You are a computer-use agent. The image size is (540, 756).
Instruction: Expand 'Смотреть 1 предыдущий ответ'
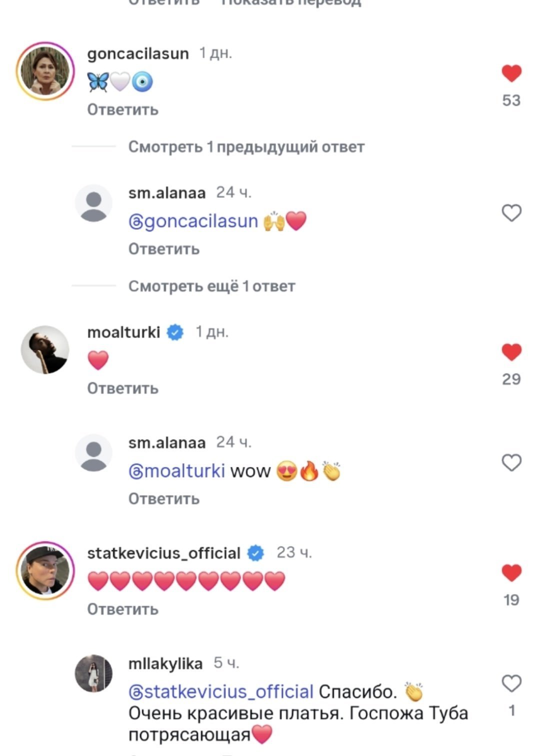(246, 147)
